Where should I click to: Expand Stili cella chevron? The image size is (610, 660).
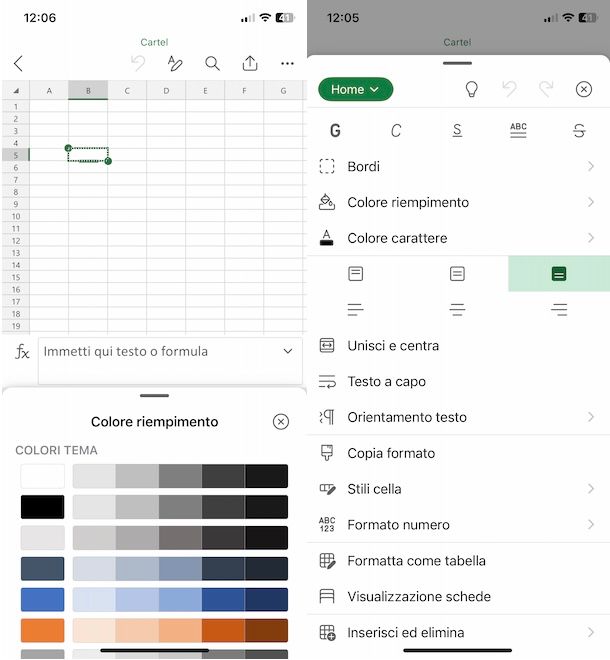click(591, 489)
